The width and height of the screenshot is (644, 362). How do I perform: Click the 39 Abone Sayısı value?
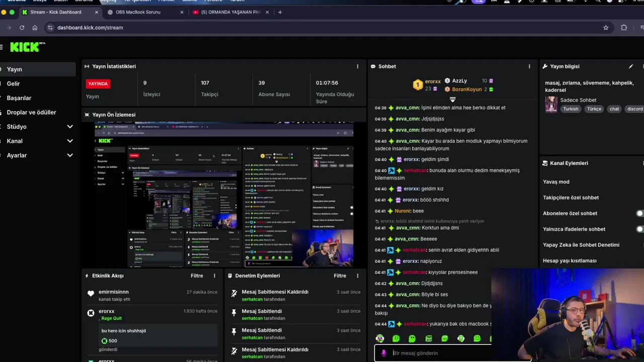coord(262,83)
